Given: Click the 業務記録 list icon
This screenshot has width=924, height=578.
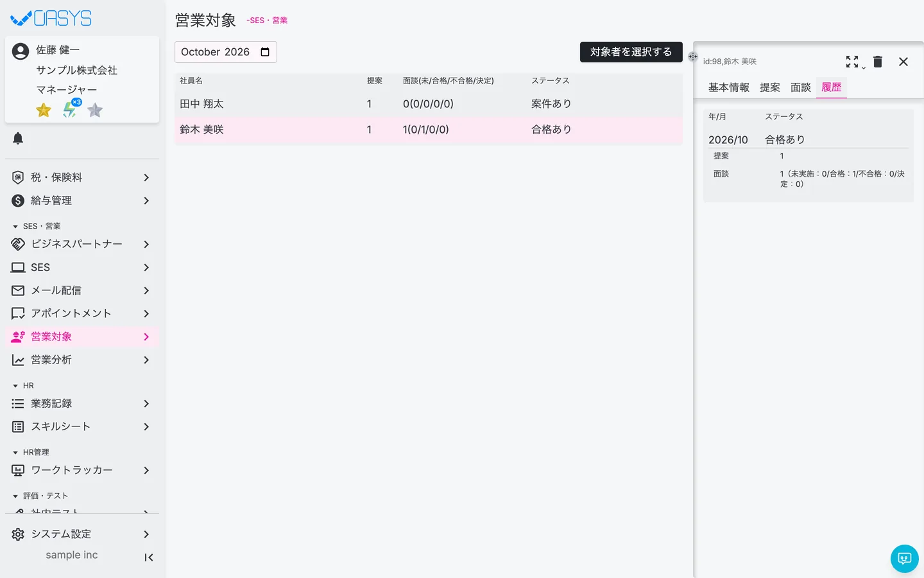Looking at the screenshot, I should [18, 403].
